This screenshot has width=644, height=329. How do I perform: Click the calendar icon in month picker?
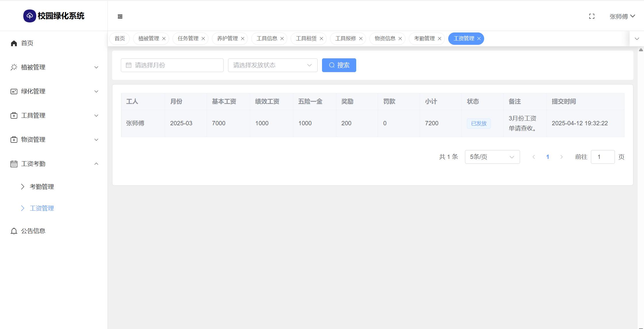point(129,65)
